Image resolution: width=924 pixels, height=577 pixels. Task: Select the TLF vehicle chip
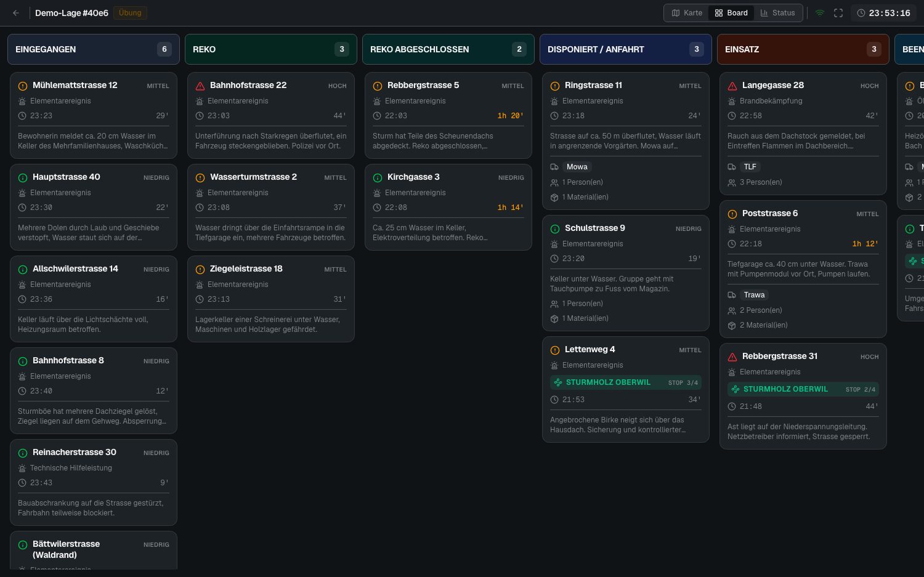750,167
